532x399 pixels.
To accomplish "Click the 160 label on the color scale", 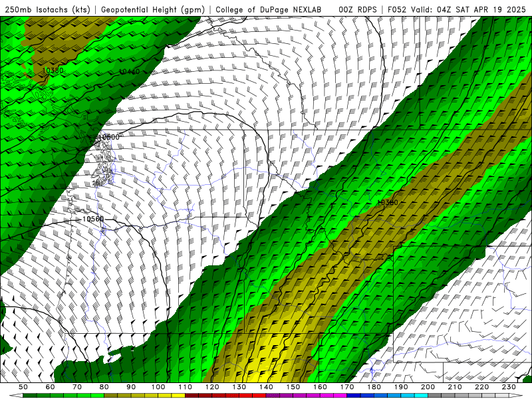I will pos(320,387).
